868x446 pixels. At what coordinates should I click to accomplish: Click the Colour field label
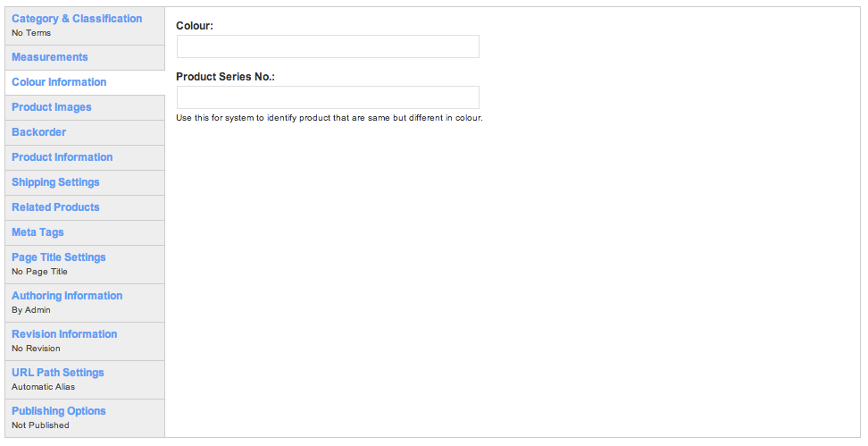(x=195, y=26)
